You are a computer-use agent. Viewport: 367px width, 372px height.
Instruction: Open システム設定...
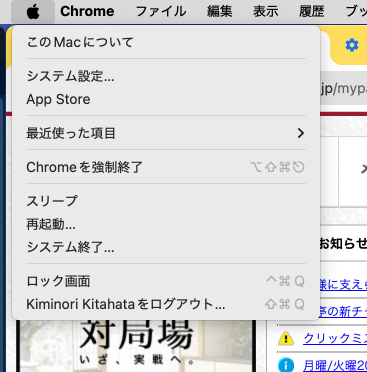coord(166,76)
